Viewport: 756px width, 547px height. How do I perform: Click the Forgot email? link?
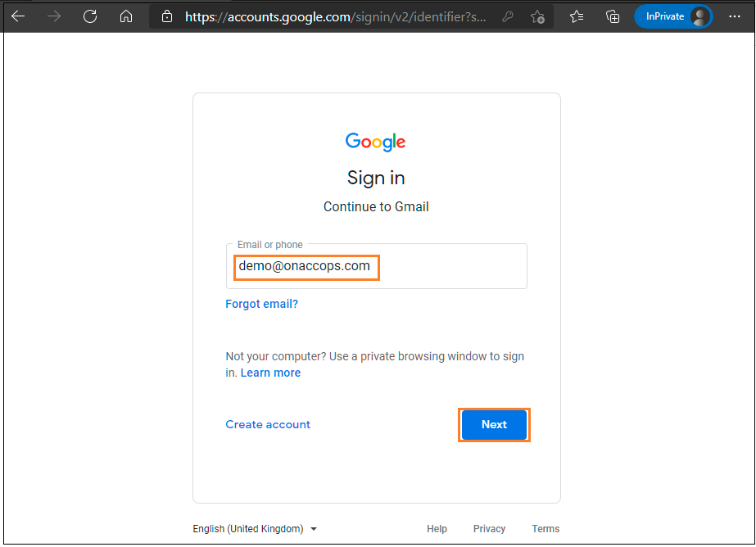(x=261, y=304)
